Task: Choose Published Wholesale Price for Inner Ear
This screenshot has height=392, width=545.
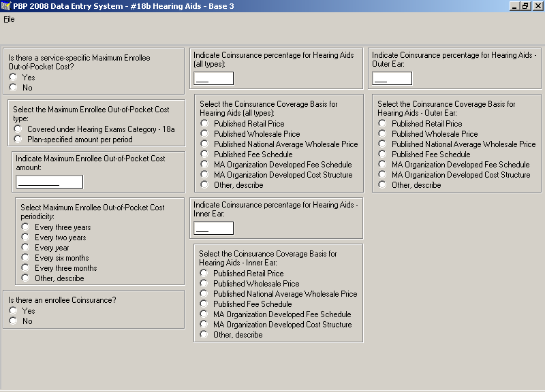Action: (x=204, y=283)
